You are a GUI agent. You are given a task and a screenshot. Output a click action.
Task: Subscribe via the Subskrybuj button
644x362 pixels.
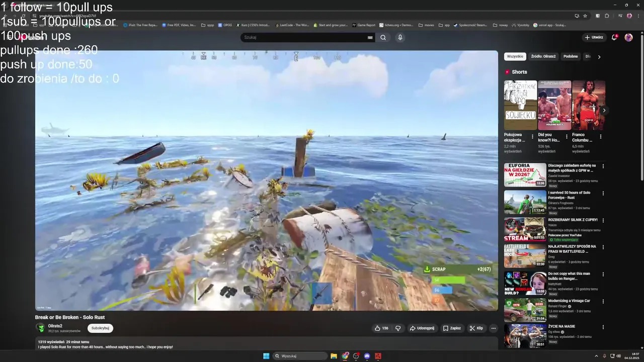click(100, 328)
